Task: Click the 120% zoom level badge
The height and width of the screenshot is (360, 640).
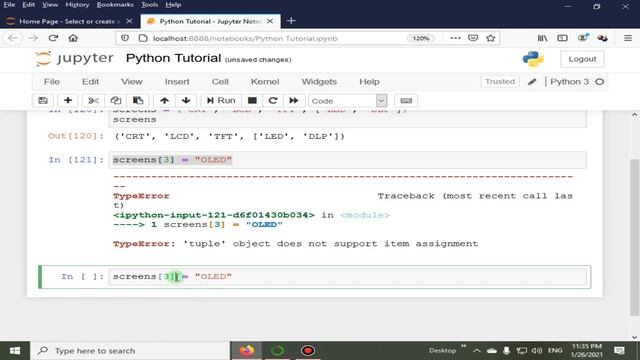Action: pyautogui.click(x=420, y=38)
